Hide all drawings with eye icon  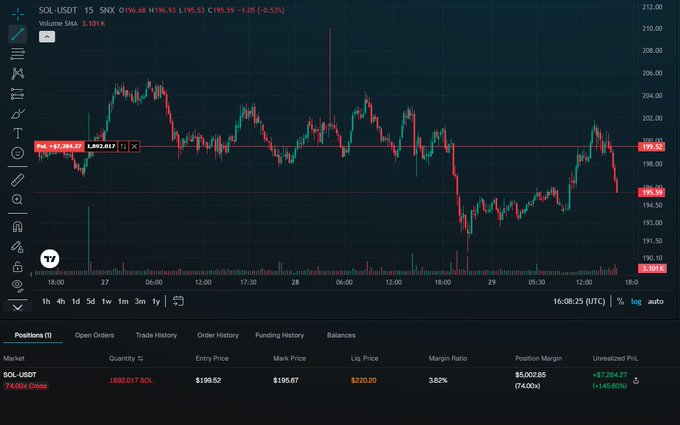(17, 286)
